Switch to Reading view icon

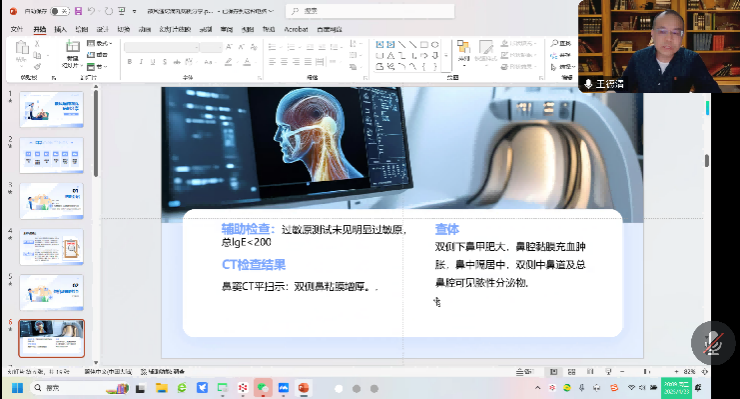pyautogui.click(x=590, y=372)
